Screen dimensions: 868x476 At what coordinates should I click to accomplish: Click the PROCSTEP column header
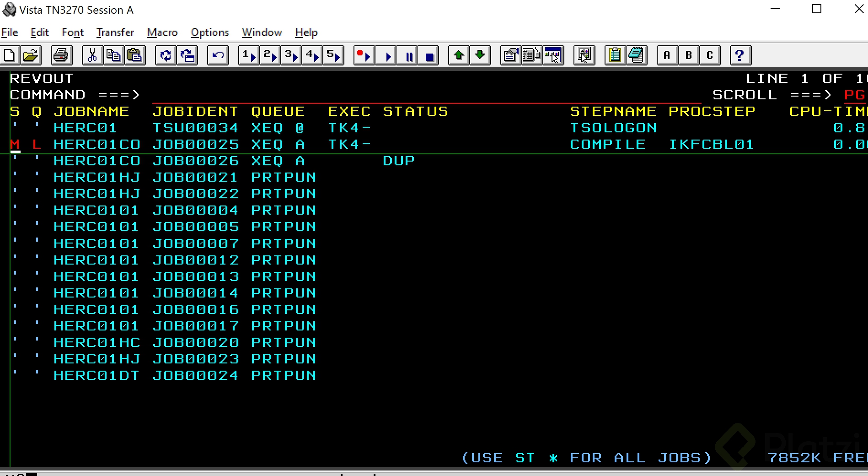click(712, 112)
